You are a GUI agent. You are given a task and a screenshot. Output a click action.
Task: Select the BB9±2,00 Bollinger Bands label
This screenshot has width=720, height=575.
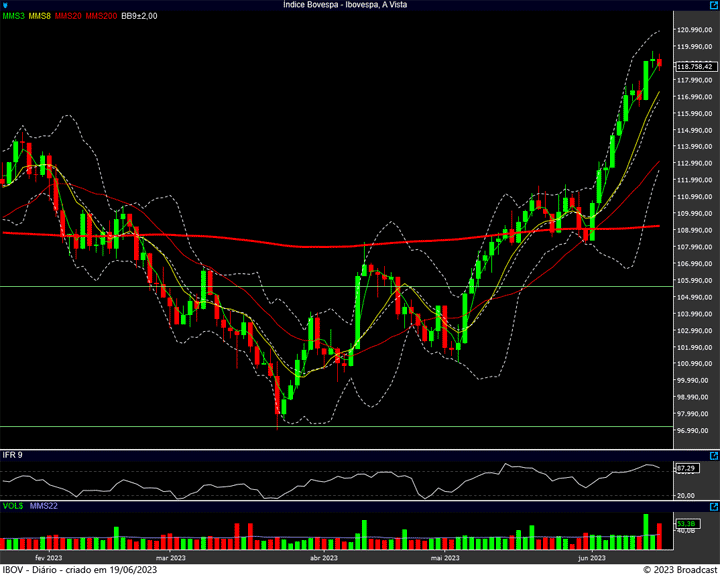(x=139, y=17)
